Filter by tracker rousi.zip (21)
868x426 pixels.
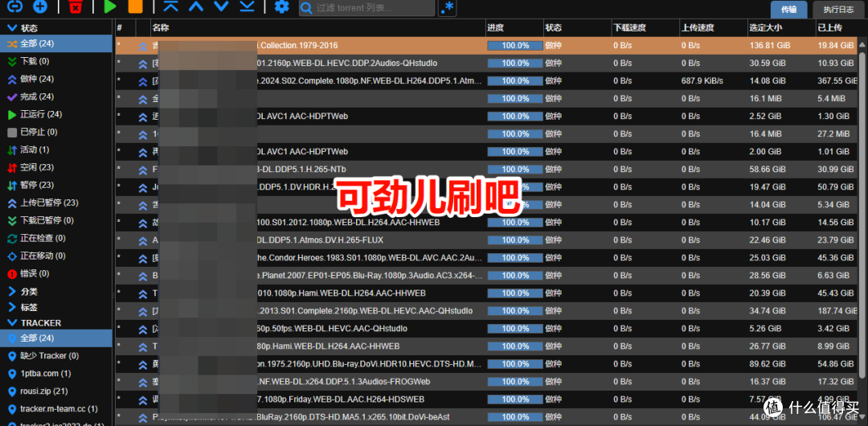pos(56,391)
